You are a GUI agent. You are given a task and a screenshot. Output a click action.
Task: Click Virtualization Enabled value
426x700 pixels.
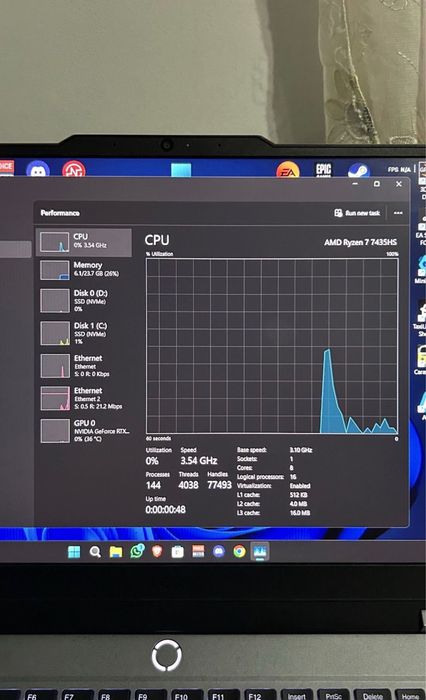coord(300,486)
